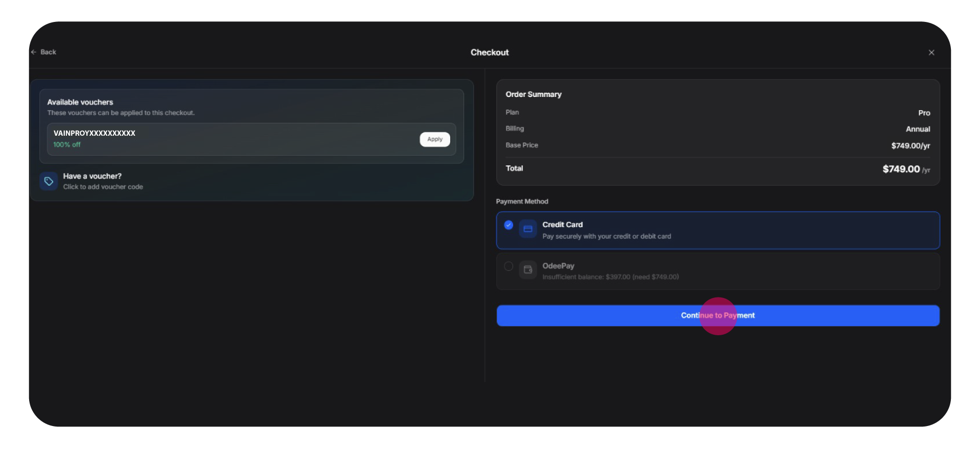This screenshot has width=980, height=449.
Task: Click the Order Summary heading
Action: tap(533, 94)
